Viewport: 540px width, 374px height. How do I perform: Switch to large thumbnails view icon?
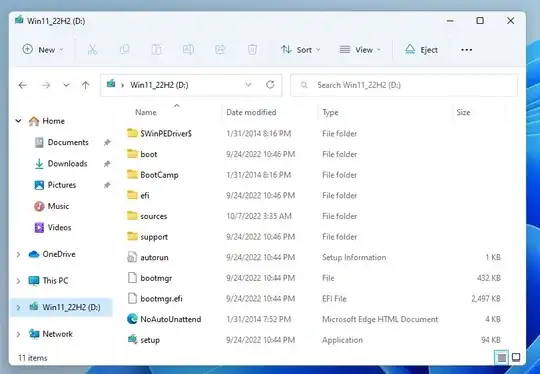516,357
